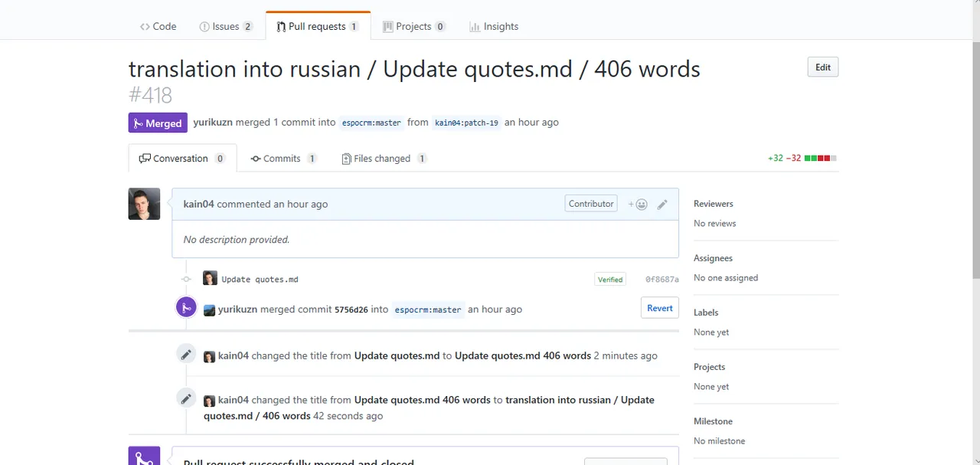Click the #418 pull request number
The width and height of the screenshot is (980, 465).
(150, 95)
